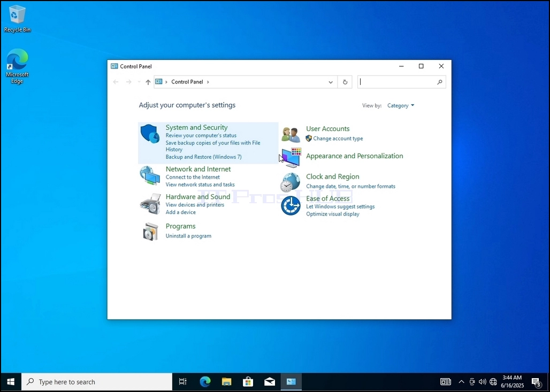Open the Clock and Region globe-clock icon
This screenshot has height=392, width=550.
pyautogui.click(x=291, y=182)
